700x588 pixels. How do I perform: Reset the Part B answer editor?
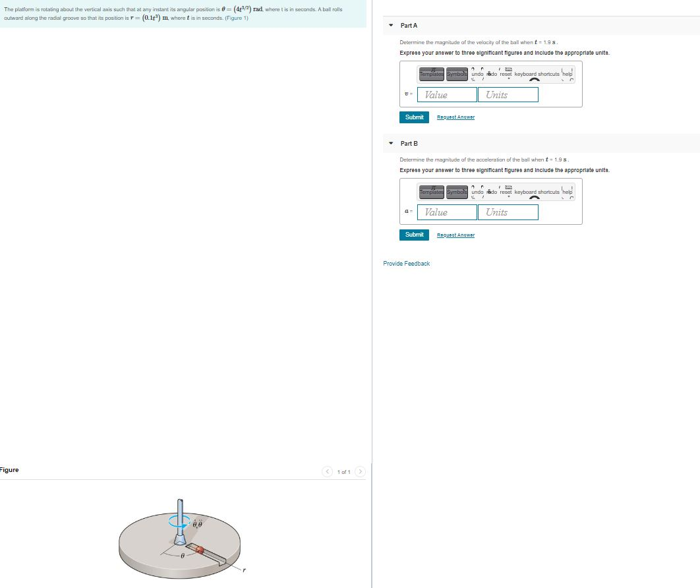[507, 192]
